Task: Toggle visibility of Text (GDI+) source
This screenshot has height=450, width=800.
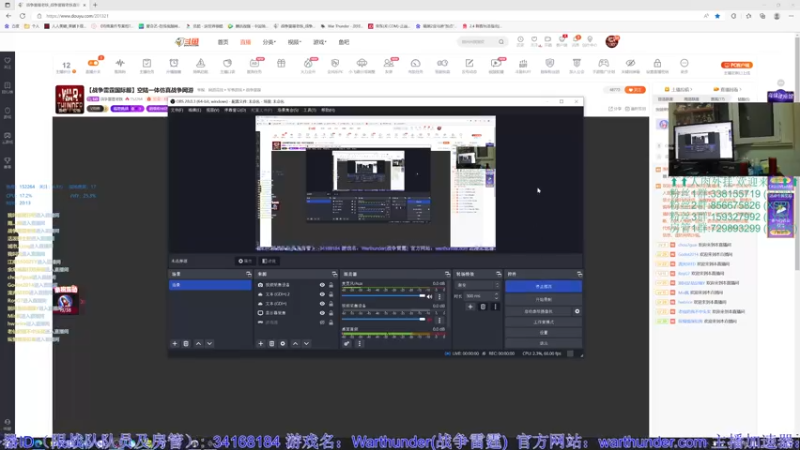Action: (x=322, y=304)
